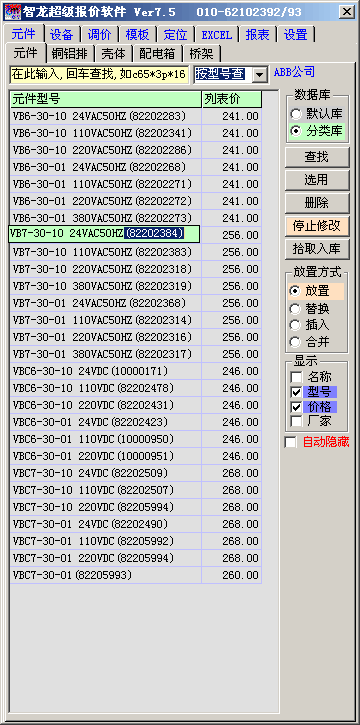The height and width of the screenshot is (725, 360).
Task: Click the 停止修改 button
Action: point(317,226)
